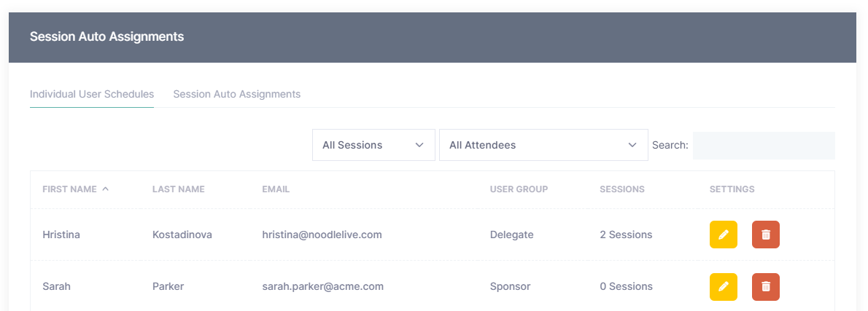Switch to Session Auto Assignments tab
The height and width of the screenshot is (311, 868).
tap(237, 94)
